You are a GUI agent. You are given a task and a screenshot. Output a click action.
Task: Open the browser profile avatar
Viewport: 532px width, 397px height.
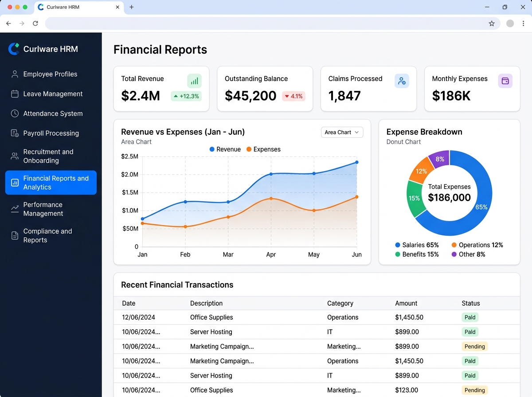[x=510, y=23]
